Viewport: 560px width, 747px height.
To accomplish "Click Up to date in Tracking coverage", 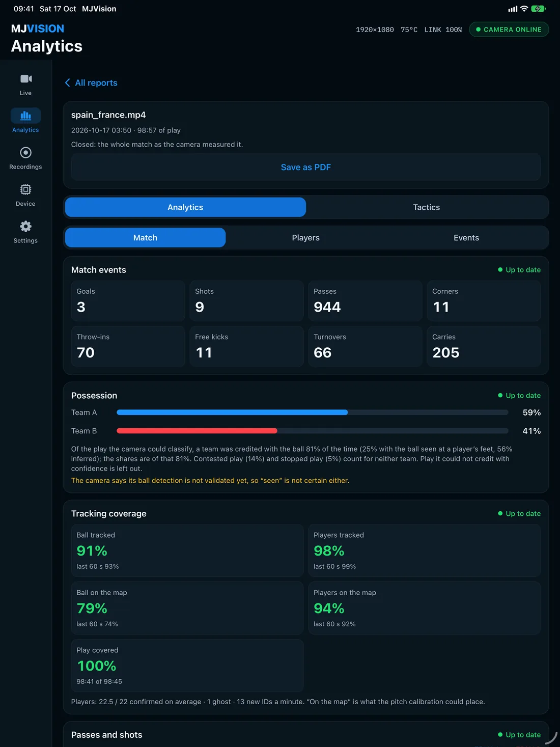I will coord(519,514).
